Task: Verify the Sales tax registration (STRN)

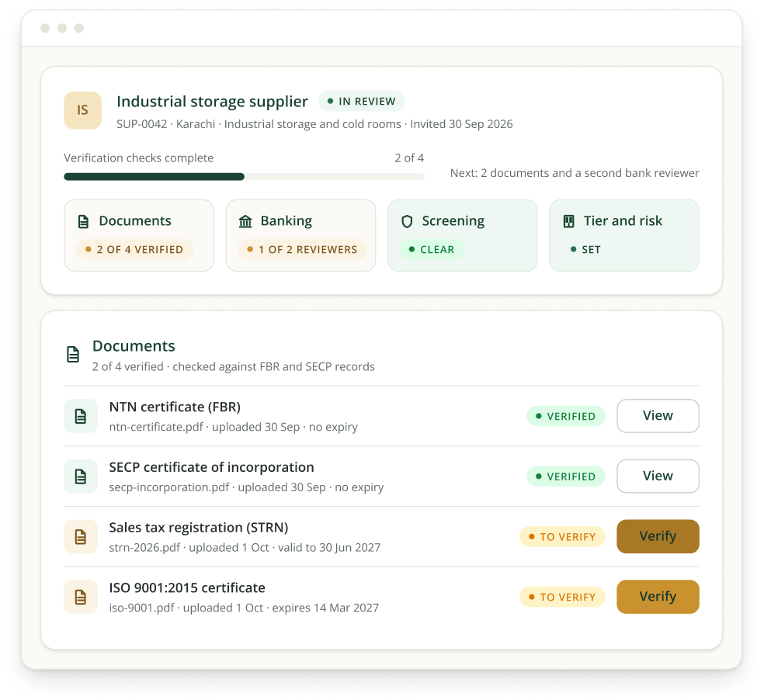Action: tap(658, 536)
